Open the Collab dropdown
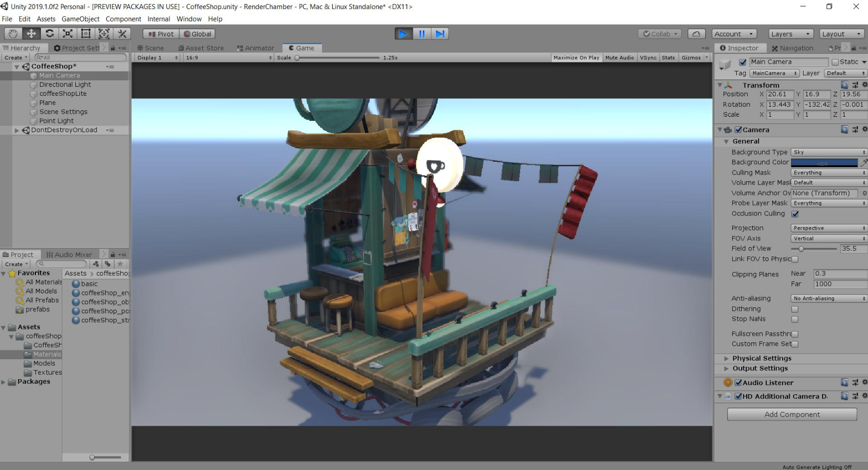Image resolution: width=868 pixels, height=470 pixels. 660,34
